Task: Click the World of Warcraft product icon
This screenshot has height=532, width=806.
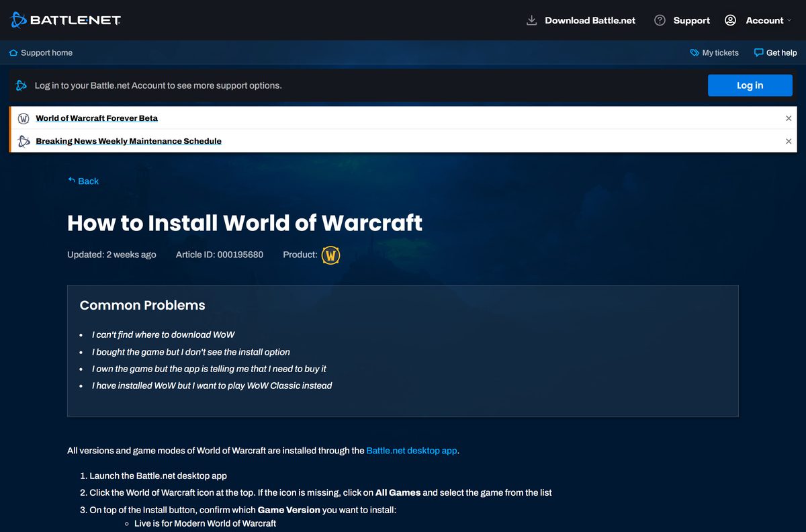Action: [x=330, y=255]
